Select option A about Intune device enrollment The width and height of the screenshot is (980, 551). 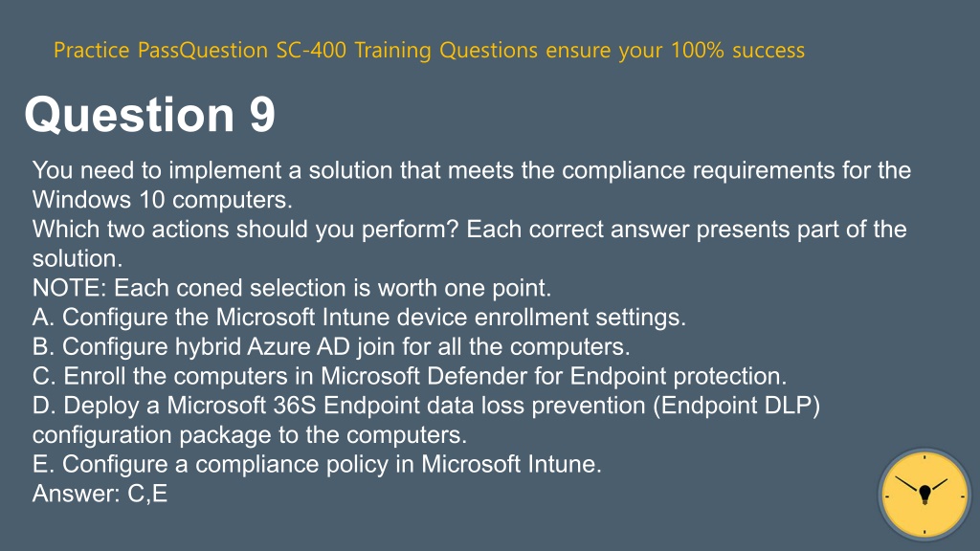click(359, 318)
